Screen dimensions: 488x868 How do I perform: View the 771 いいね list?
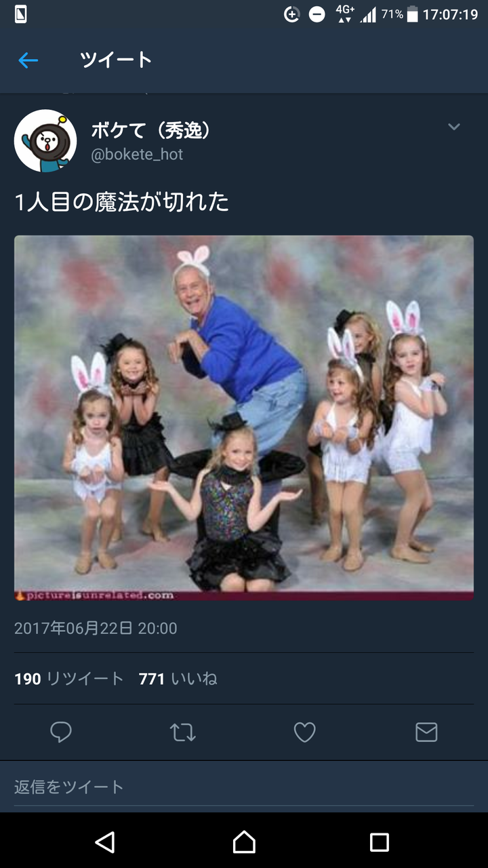click(x=178, y=679)
